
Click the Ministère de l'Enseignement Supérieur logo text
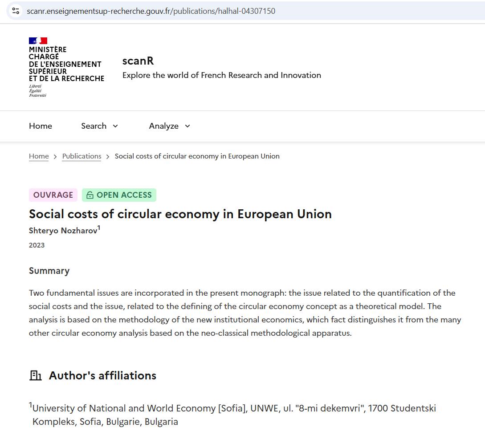(x=66, y=64)
